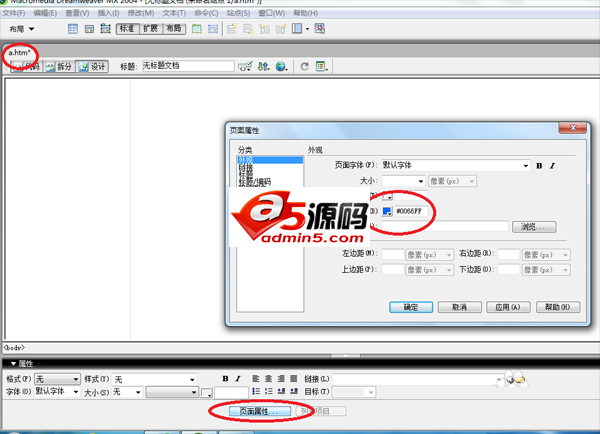Image resolution: width=600 pixels, height=434 pixels.
Task: Open the 文本(T) menu
Action: (x=174, y=13)
